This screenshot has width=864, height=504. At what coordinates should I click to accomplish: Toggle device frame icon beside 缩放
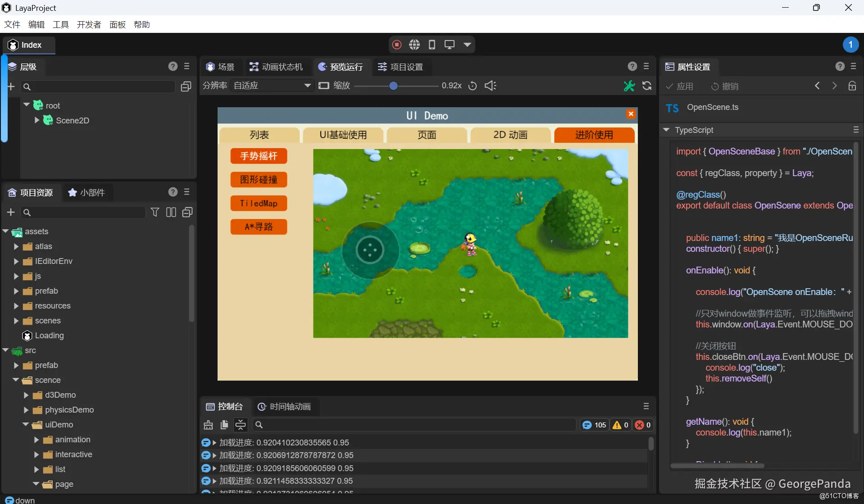324,86
